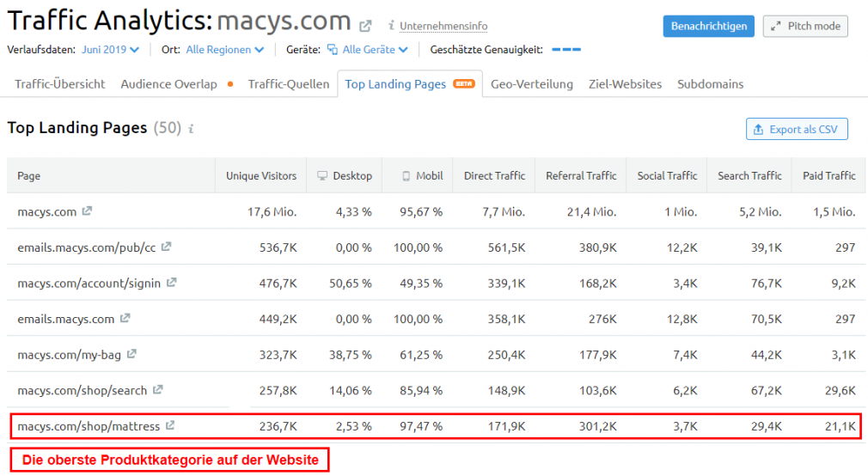868x476 pixels.
Task: Click the devices icon next to Alle Geräte
Action: coord(333,49)
